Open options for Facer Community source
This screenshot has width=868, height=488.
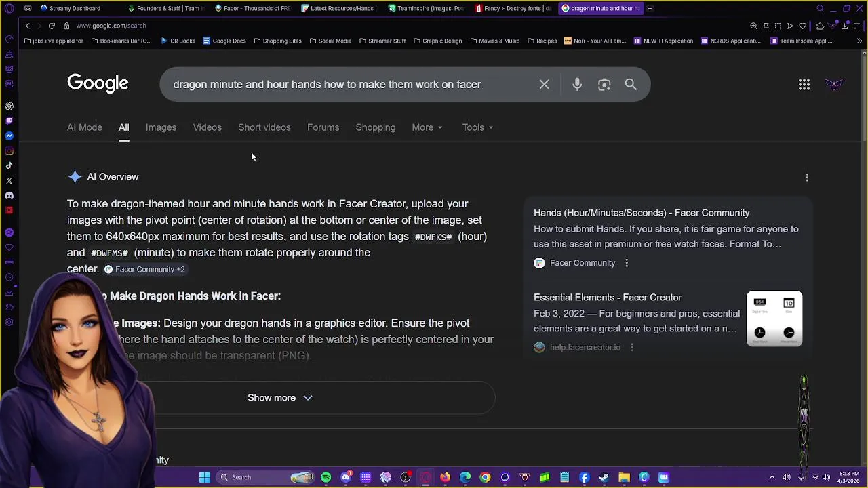[x=627, y=263]
